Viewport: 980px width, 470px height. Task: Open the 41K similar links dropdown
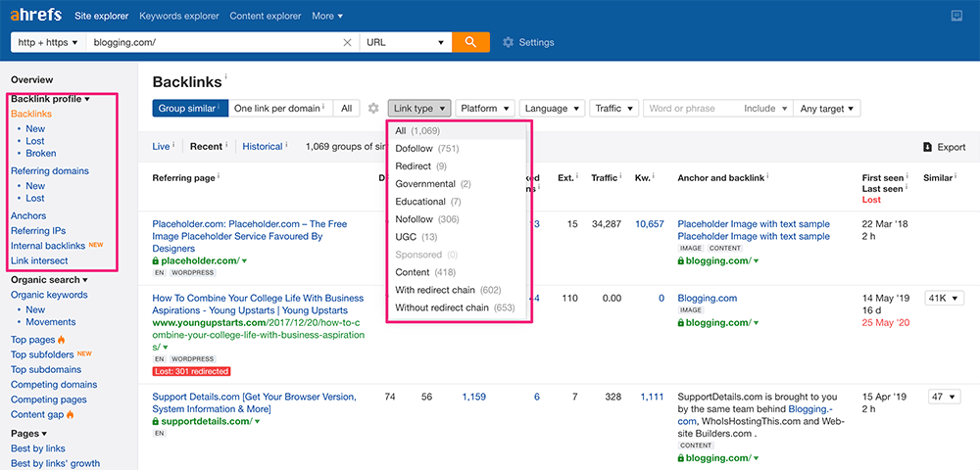[945, 299]
